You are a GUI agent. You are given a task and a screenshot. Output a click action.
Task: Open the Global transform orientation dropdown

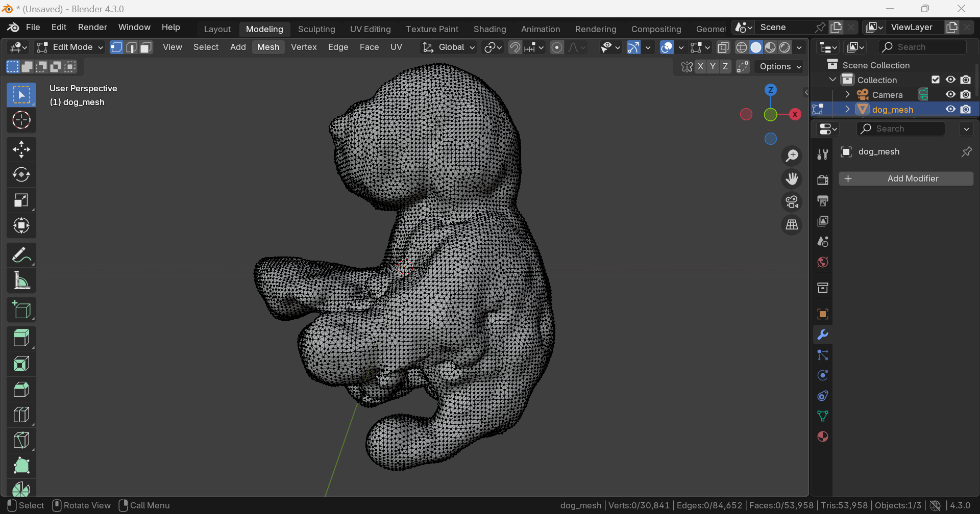(x=449, y=47)
